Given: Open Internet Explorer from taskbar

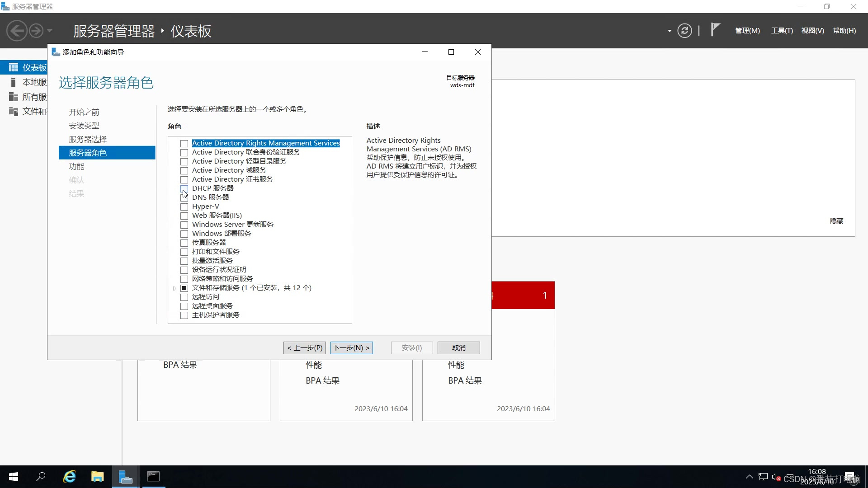Looking at the screenshot, I should (69, 476).
